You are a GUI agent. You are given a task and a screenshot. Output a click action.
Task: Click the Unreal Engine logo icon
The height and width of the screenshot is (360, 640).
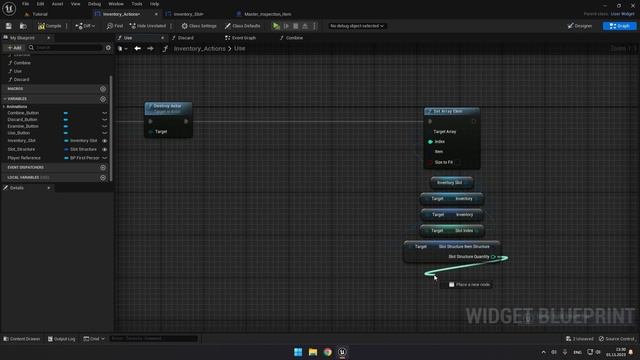point(9,8)
